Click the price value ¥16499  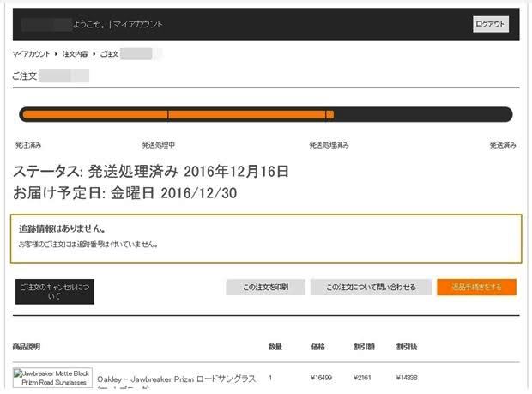click(x=321, y=378)
